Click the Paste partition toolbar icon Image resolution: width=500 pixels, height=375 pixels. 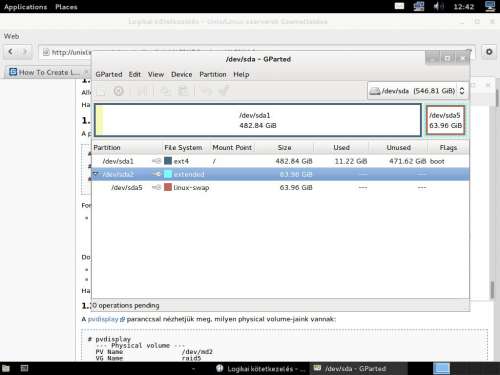click(x=183, y=91)
